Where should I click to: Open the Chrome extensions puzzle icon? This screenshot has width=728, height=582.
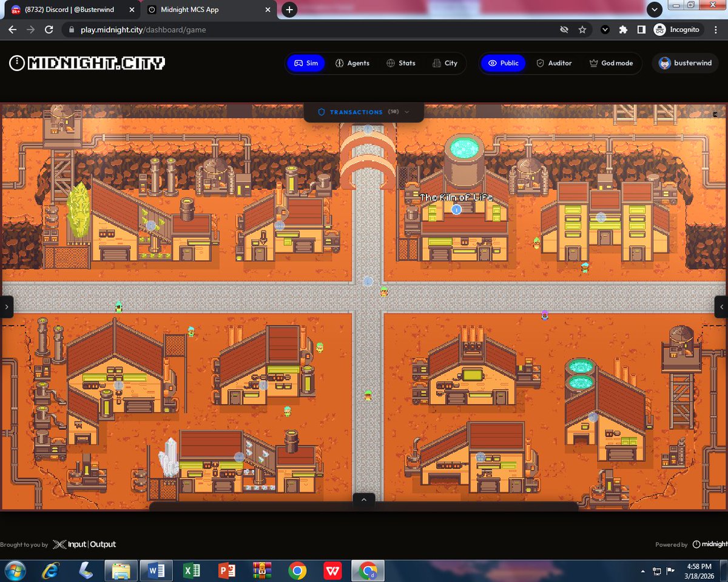click(x=623, y=29)
